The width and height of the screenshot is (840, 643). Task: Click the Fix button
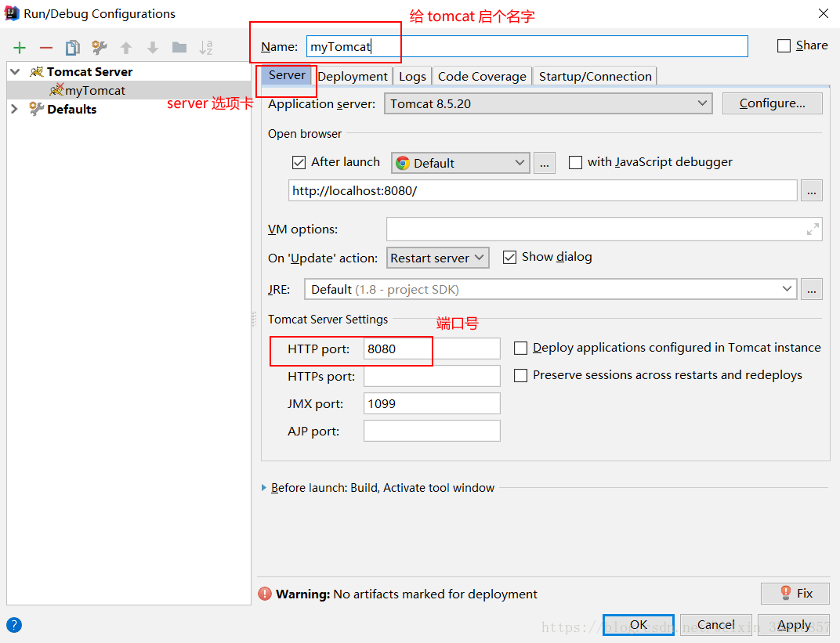pyautogui.click(x=795, y=593)
